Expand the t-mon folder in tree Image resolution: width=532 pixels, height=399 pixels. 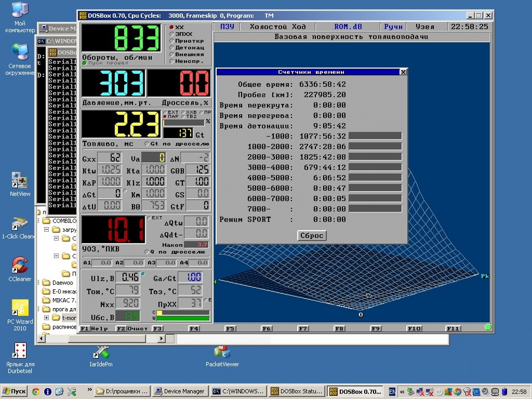click(47, 318)
